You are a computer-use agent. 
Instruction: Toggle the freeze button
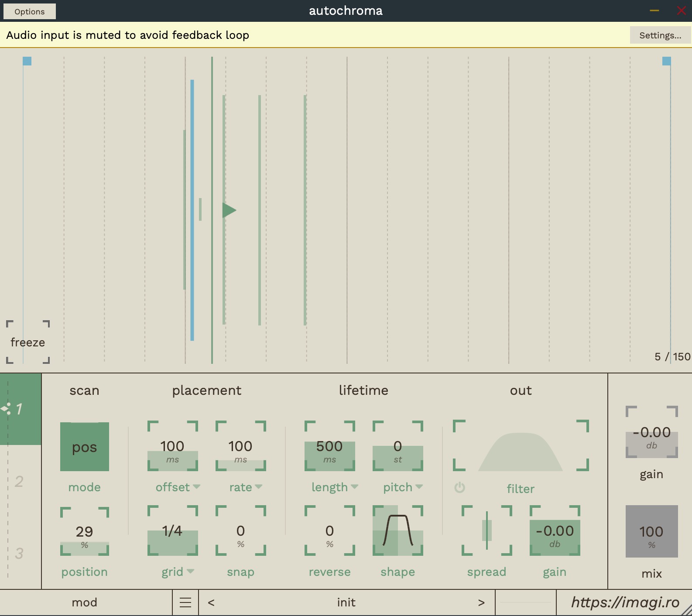[28, 342]
